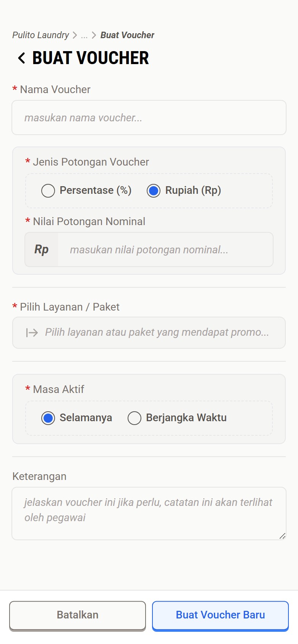Select the Persentase (%) discount type
This screenshot has height=644, width=298.
click(48, 190)
